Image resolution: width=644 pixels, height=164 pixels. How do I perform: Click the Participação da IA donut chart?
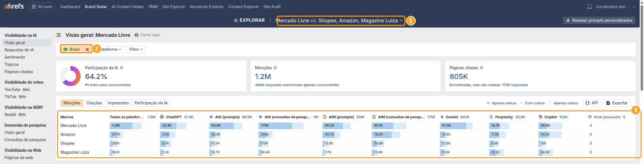point(71,76)
